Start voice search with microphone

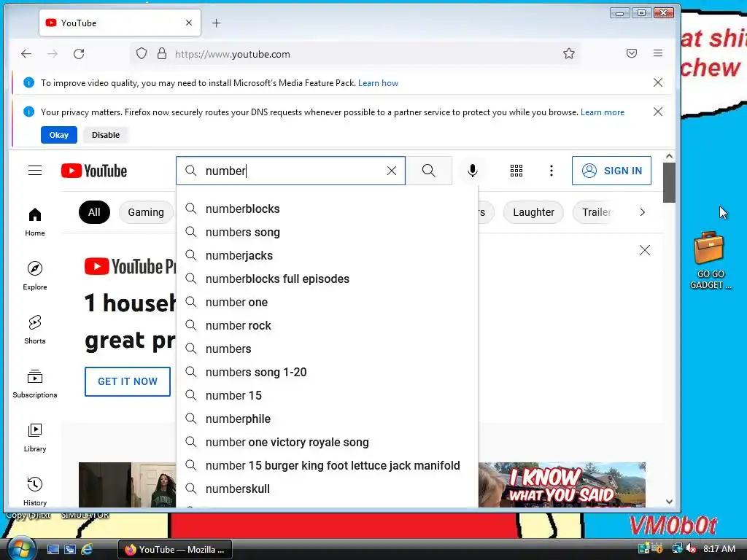point(472,171)
